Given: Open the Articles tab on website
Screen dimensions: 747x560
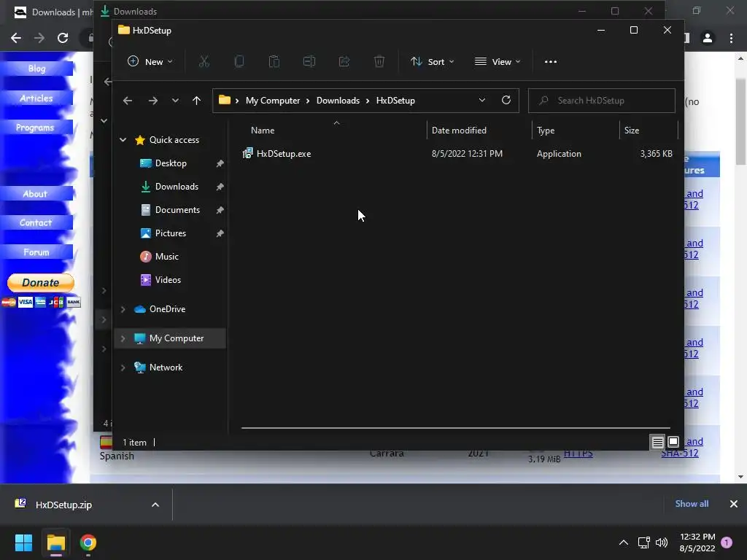Looking at the screenshot, I should 36,98.
